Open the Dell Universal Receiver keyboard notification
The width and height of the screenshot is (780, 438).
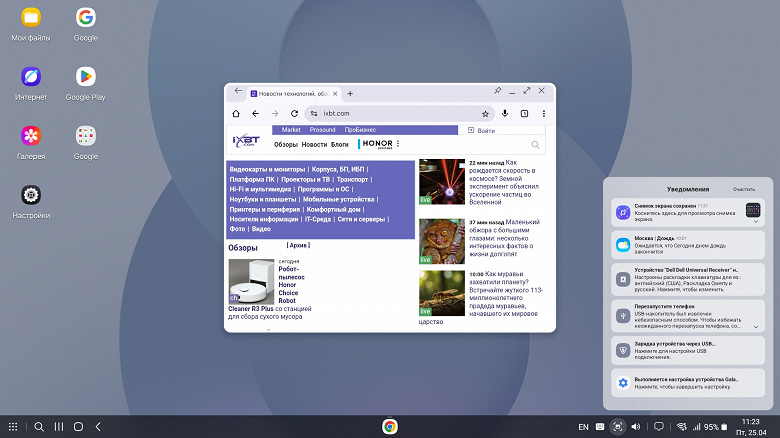point(687,280)
